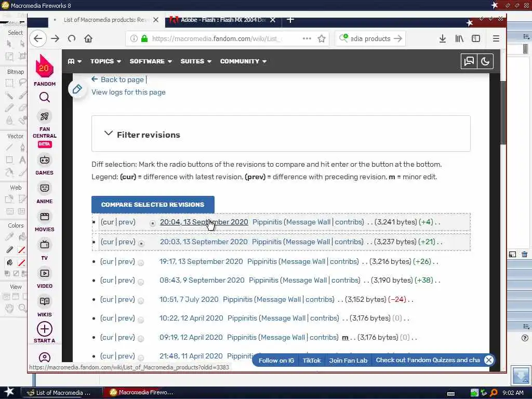Open a new browser tab
Screen dimensions: 532x399
(290, 20)
